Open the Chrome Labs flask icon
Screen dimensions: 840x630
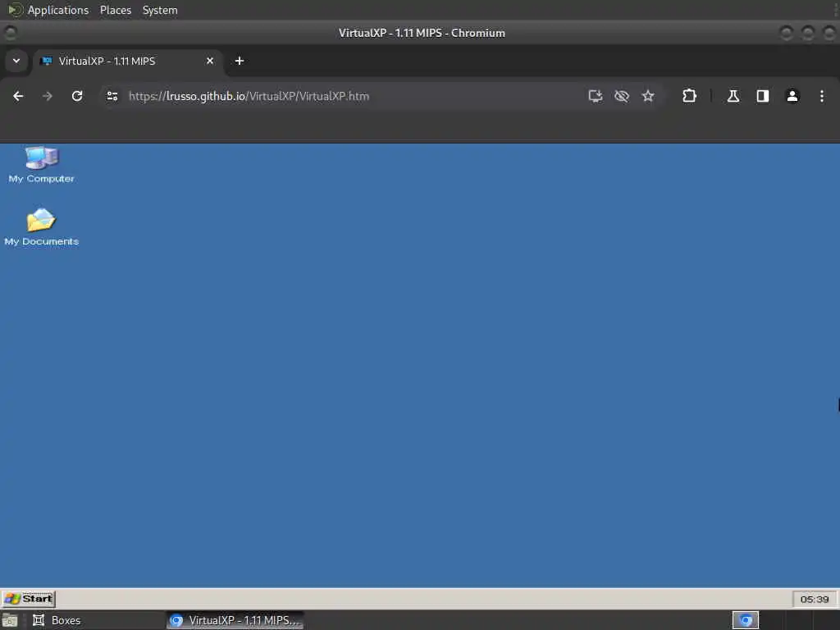click(x=733, y=96)
